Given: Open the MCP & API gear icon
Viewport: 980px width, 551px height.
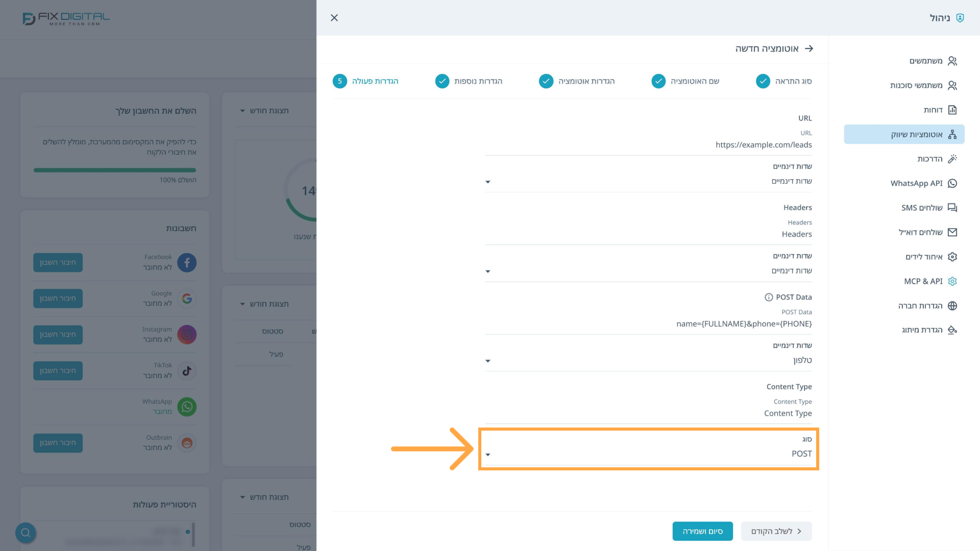Looking at the screenshot, I should (952, 281).
